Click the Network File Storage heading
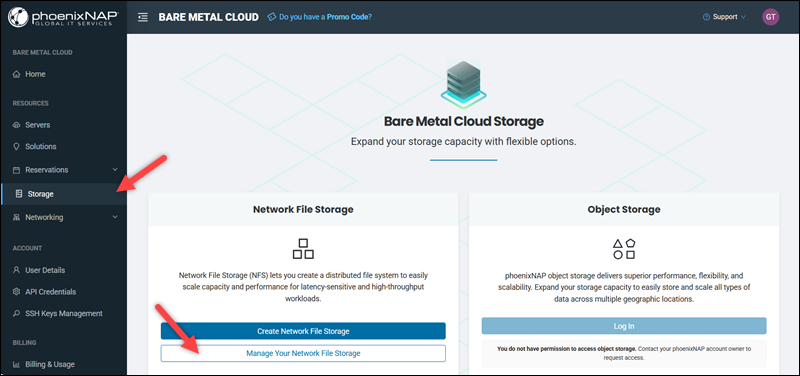 pos(303,209)
